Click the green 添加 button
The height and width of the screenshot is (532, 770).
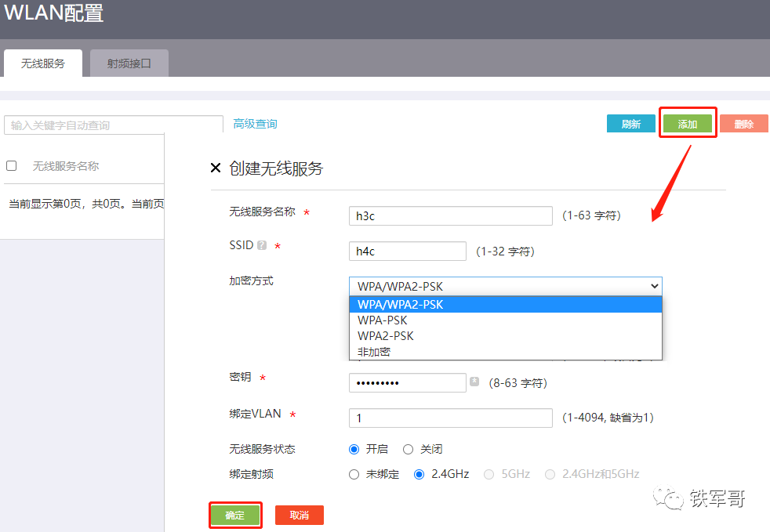click(x=688, y=124)
